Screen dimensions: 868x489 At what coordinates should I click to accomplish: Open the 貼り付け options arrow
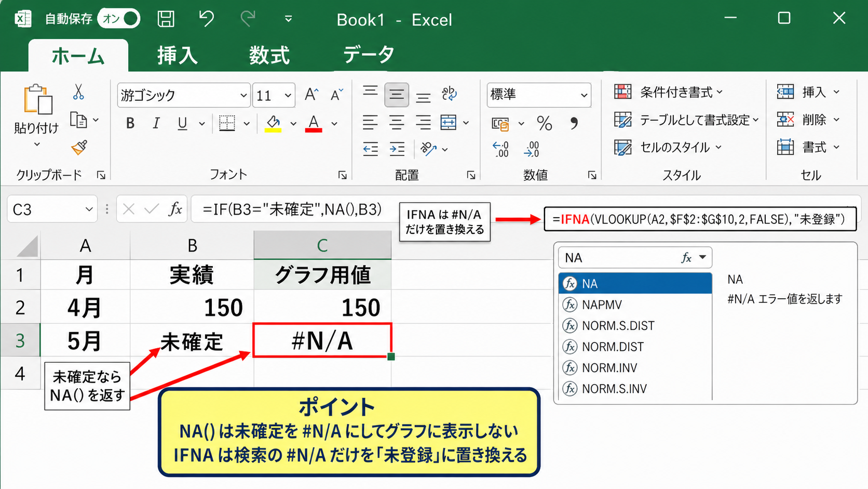point(37,144)
